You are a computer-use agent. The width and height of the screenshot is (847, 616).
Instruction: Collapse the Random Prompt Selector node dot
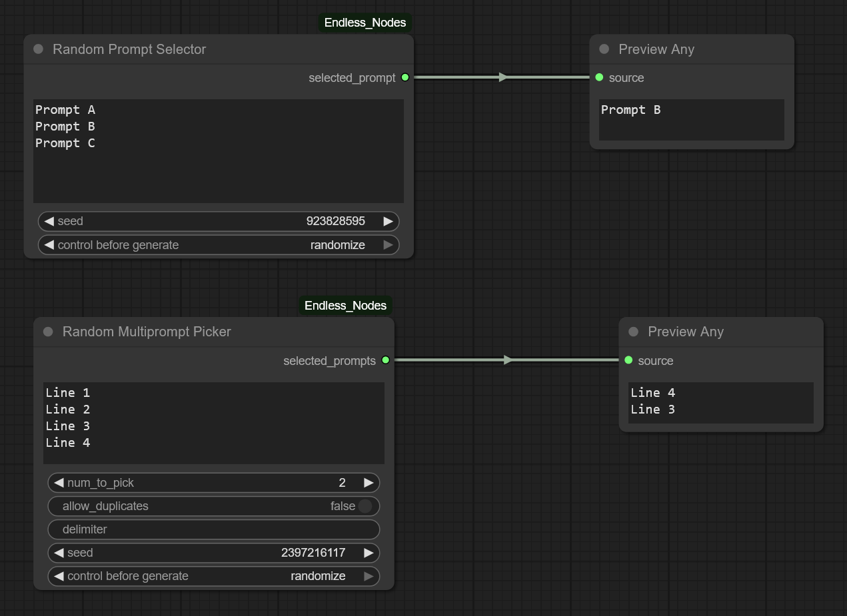click(39, 49)
